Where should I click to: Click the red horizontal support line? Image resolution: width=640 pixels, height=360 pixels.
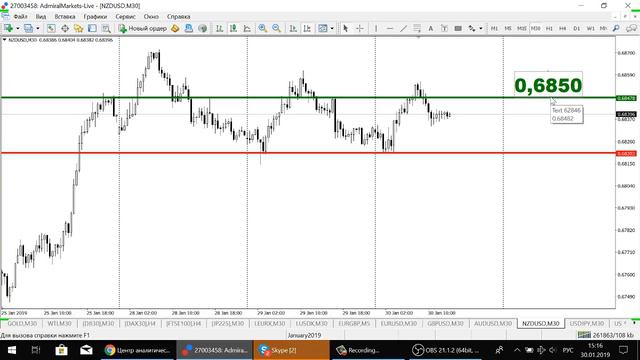pyautogui.click(x=308, y=153)
